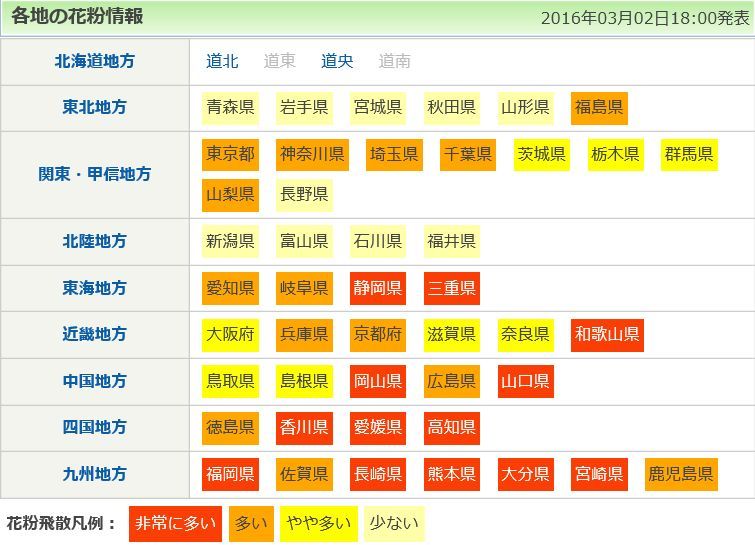
Task: Open the 道北 pollen forecast link
Action: pos(222,61)
